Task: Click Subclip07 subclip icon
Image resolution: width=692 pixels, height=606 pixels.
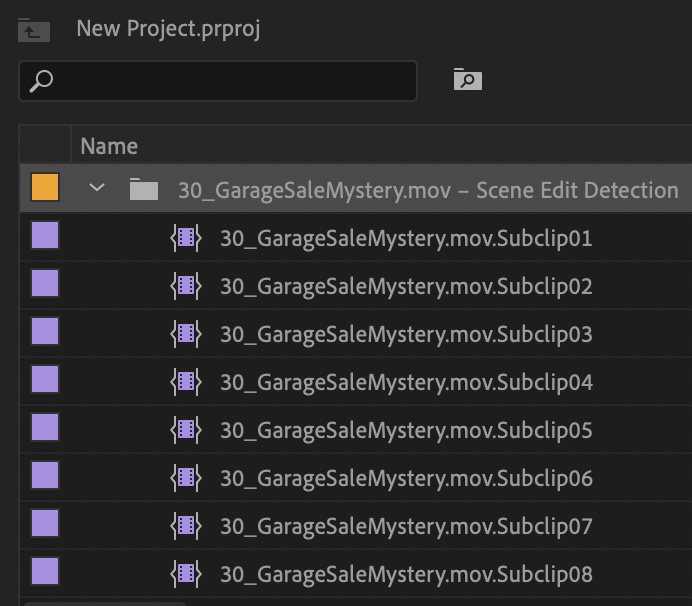Action: click(186, 526)
